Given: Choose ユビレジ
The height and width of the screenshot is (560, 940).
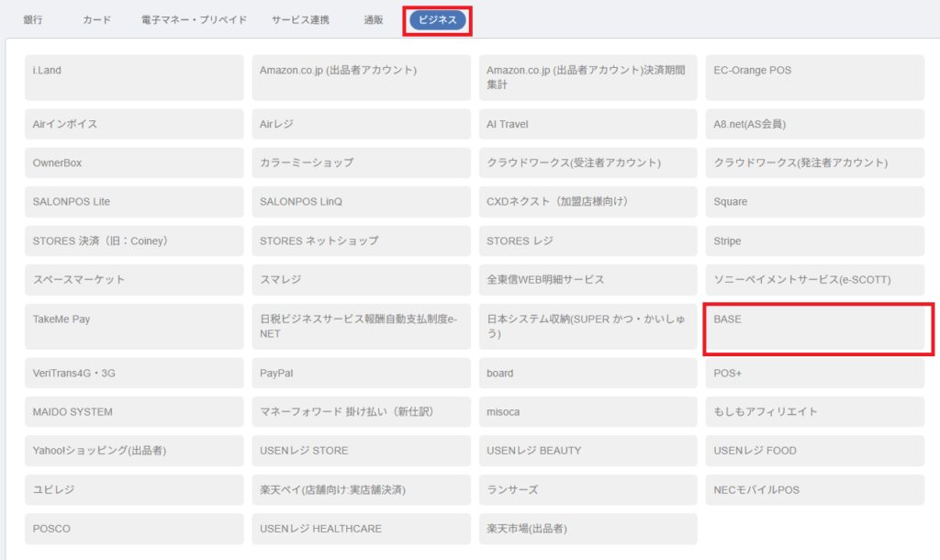Looking at the screenshot, I should [134, 490].
